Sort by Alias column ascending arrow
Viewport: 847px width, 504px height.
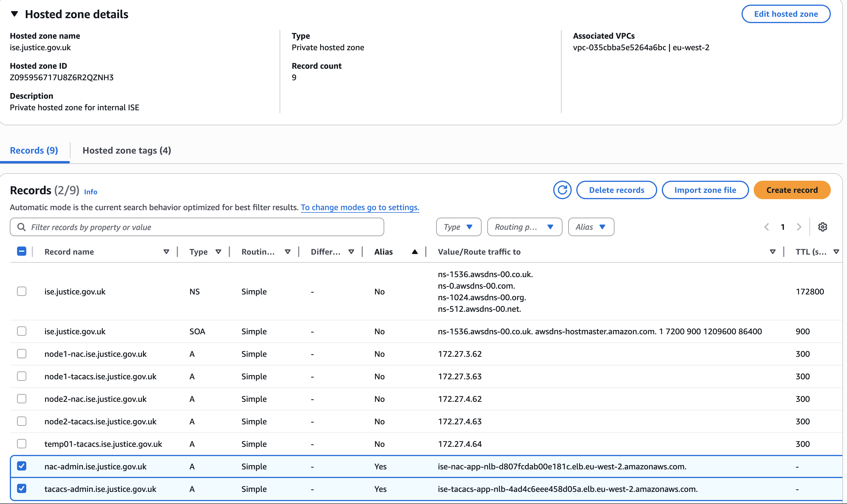[x=414, y=252]
